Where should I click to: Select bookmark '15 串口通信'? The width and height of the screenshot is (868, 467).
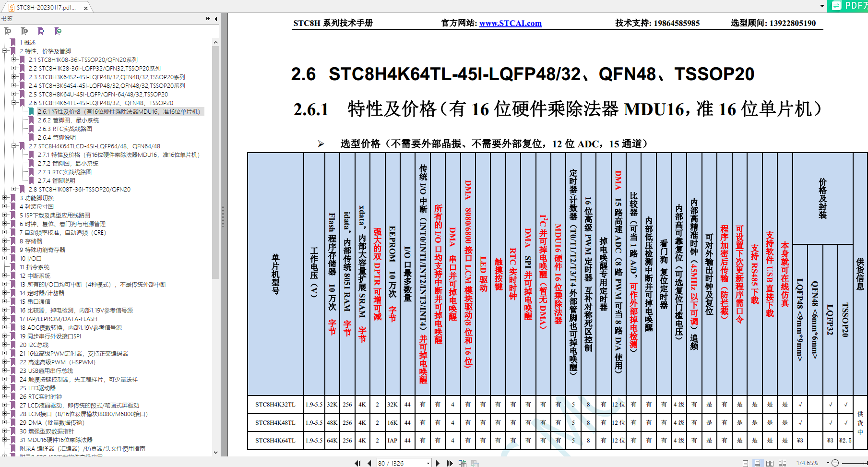coord(35,301)
